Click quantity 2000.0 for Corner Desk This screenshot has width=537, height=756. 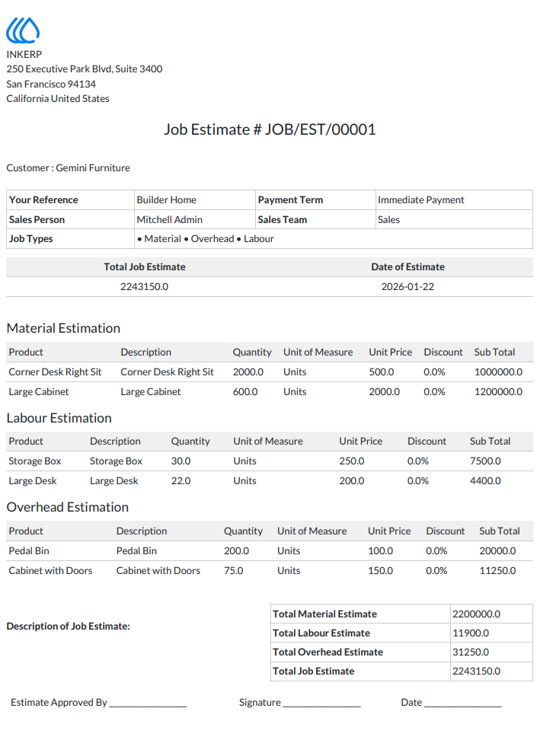pyautogui.click(x=248, y=372)
